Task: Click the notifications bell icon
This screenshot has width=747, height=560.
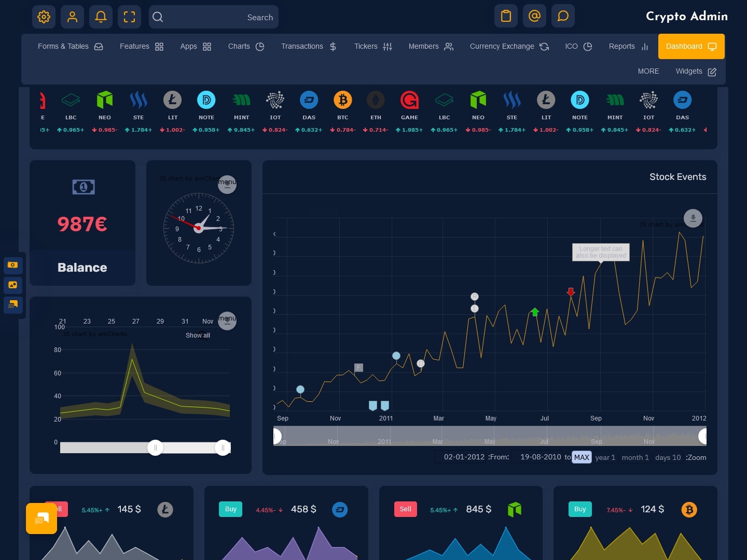Action: pyautogui.click(x=101, y=17)
